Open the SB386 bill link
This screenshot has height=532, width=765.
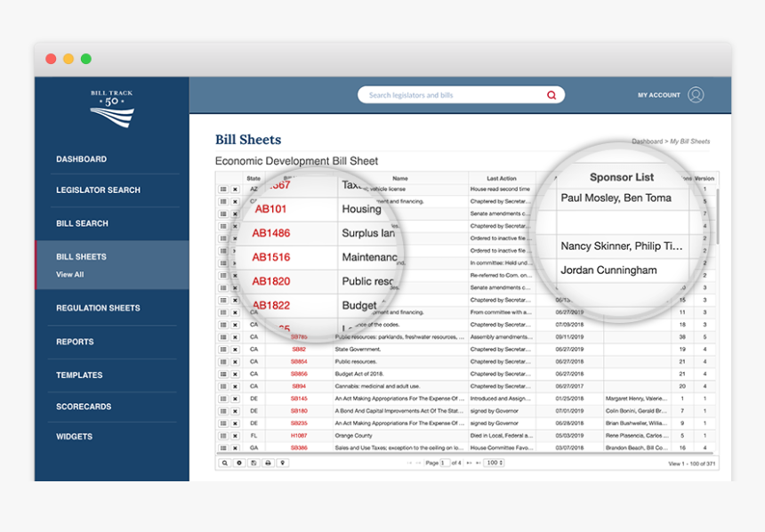299,447
